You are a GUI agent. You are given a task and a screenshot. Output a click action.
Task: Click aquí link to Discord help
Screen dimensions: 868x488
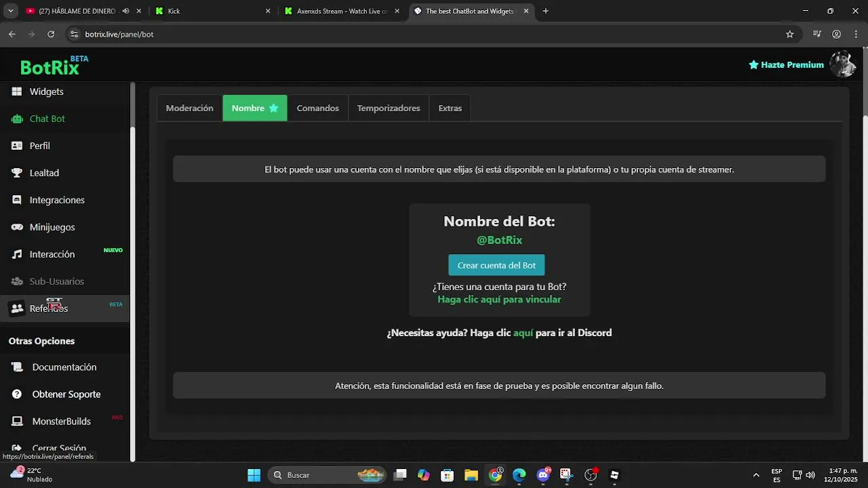point(524,333)
